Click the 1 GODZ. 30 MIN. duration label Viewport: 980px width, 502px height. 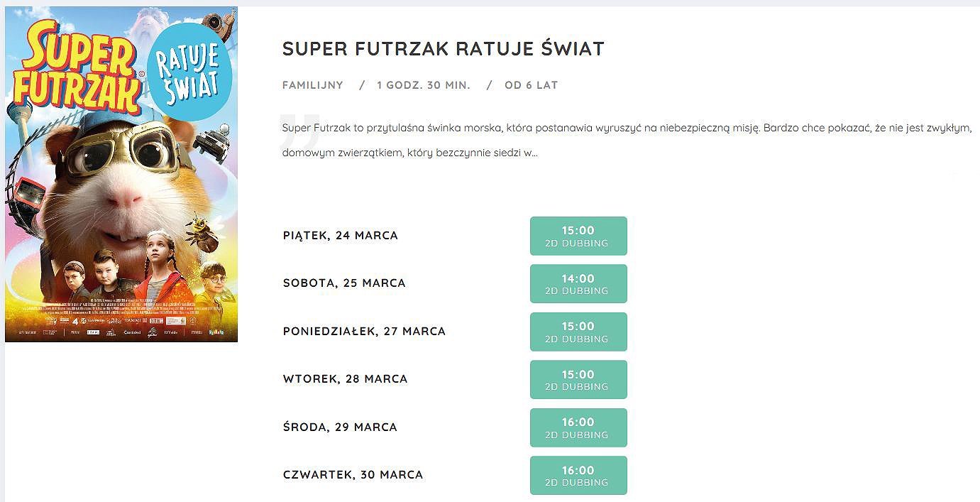click(424, 85)
